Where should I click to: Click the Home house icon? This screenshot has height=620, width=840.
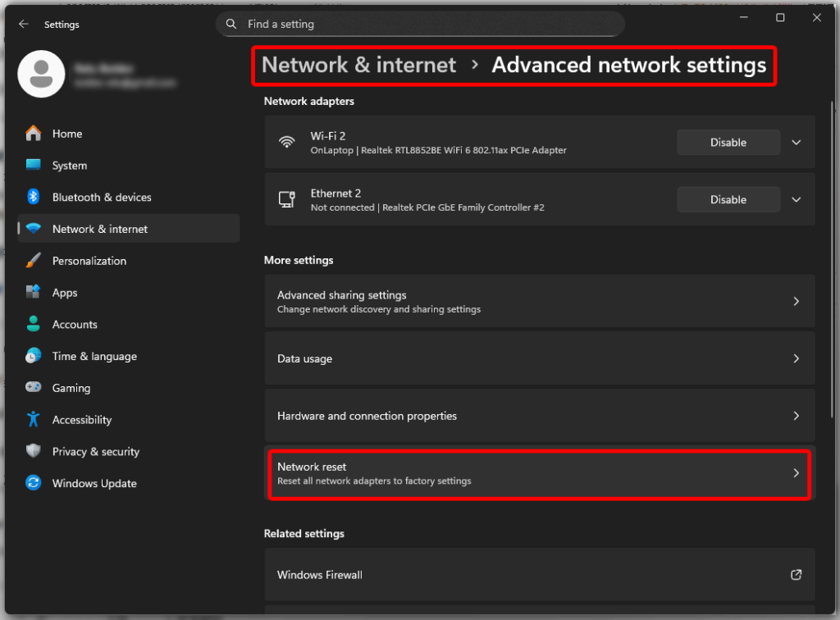(33, 134)
